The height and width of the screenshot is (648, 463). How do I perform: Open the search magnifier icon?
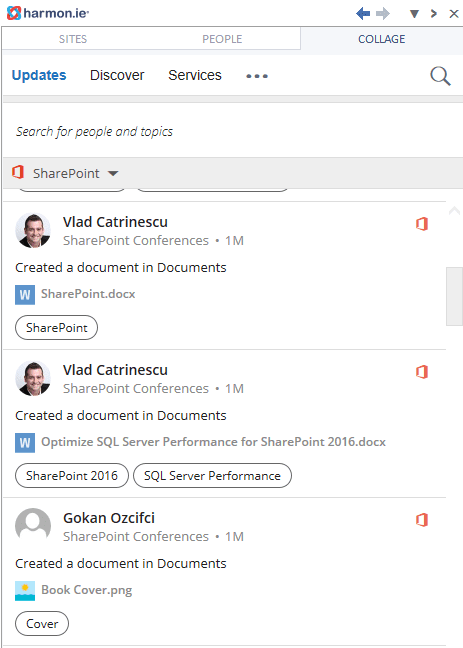(x=440, y=76)
